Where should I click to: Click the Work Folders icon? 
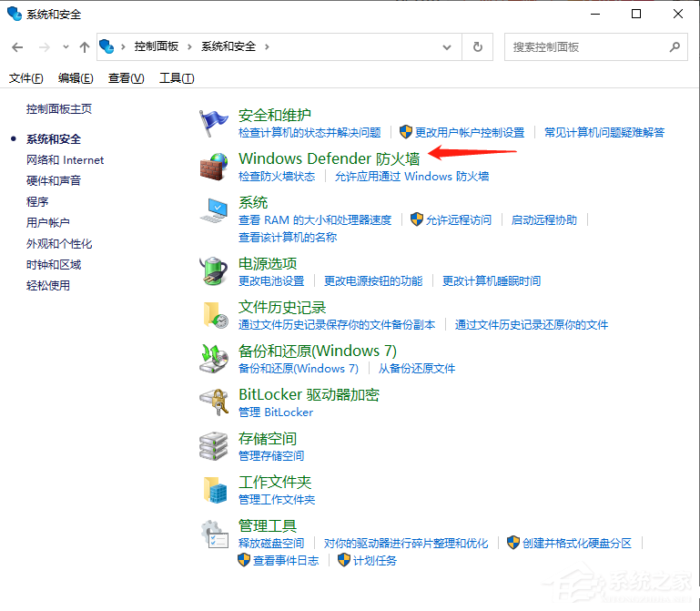tap(214, 490)
